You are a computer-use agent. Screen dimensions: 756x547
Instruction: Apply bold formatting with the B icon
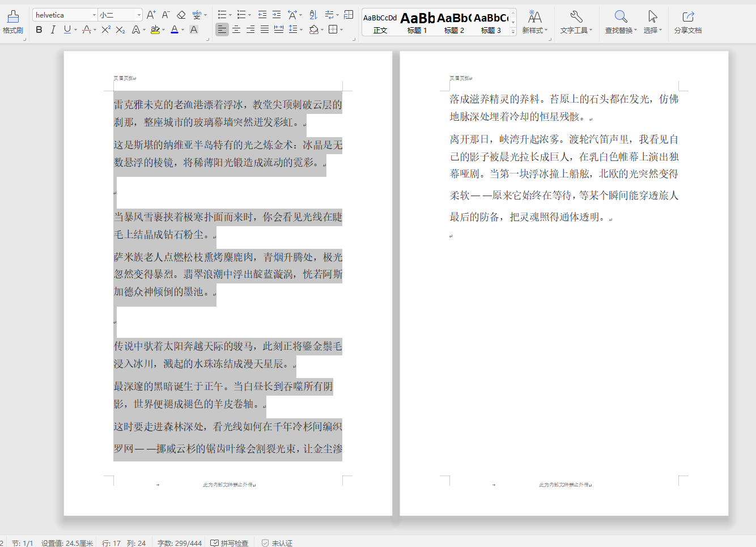tap(38, 29)
